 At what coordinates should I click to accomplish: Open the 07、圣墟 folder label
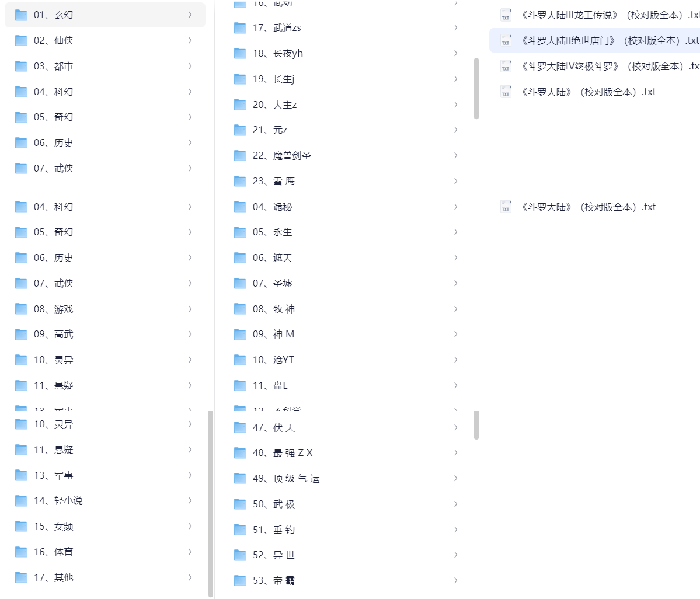pos(272,283)
